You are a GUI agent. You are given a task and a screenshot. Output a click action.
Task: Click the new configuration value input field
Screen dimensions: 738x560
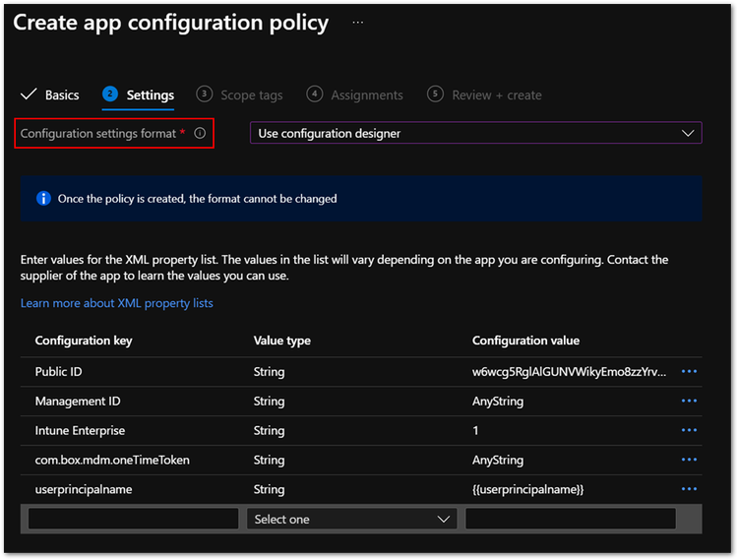[571, 519]
